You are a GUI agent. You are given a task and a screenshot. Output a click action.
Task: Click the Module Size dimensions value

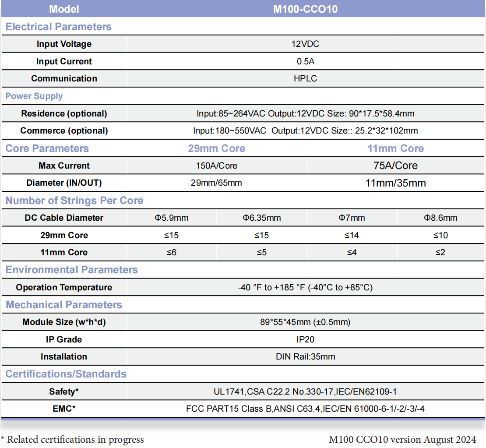(x=305, y=322)
